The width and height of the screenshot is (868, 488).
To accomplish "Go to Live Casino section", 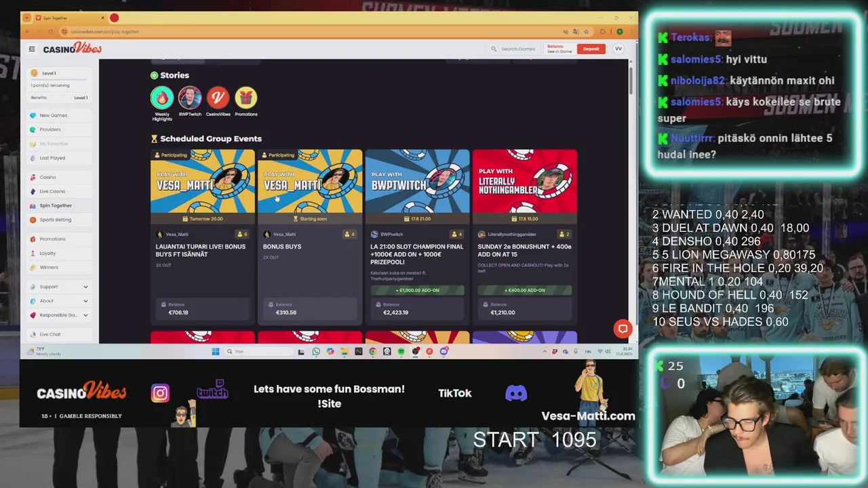I will click(60, 191).
